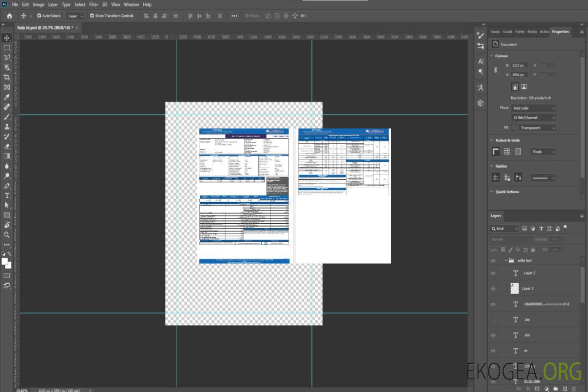Screen dimensions: 588x392
Task: Click the landscape canvas orientation icon
Action: (x=524, y=87)
